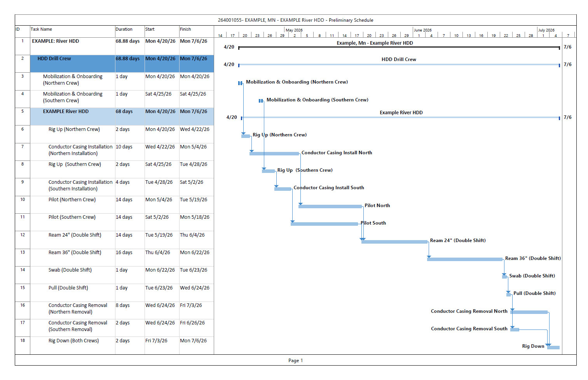Click the Mobilization & Onboarding (Northern Crew) marker
Image resolution: width=588 pixels, height=380 pixels.
point(240,82)
